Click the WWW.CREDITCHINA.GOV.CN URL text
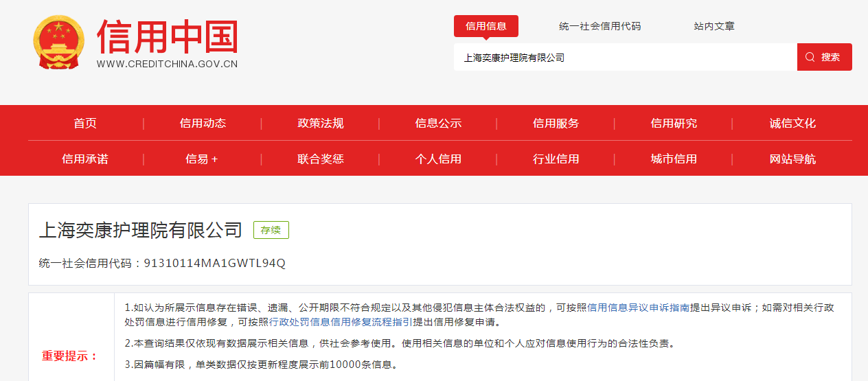The height and width of the screenshot is (381, 868). 167,64
